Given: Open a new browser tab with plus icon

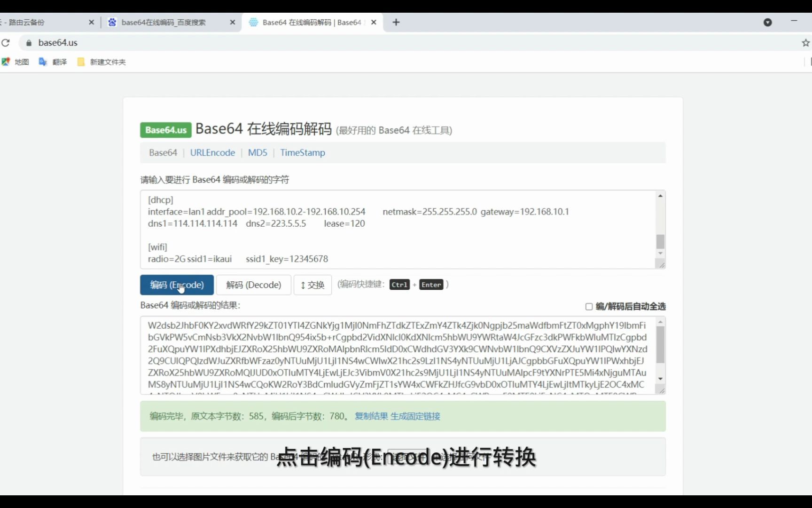Looking at the screenshot, I should pyautogui.click(x=396, y=22).
